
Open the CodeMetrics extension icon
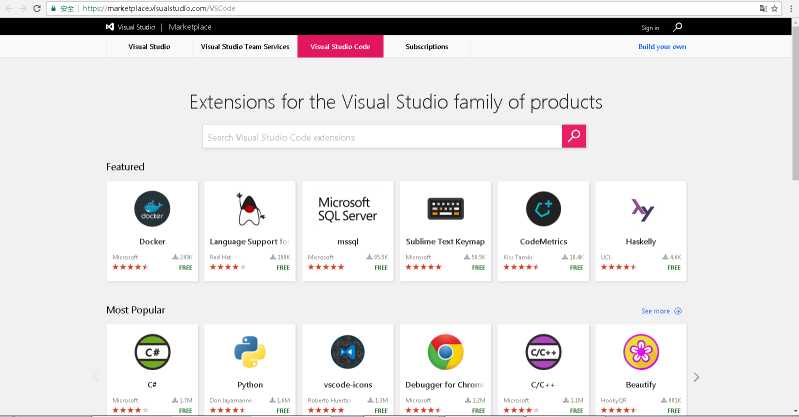tap(543, 209)
